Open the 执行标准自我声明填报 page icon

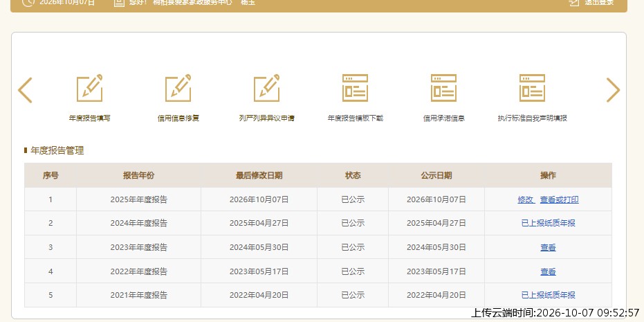click(533, 88)
